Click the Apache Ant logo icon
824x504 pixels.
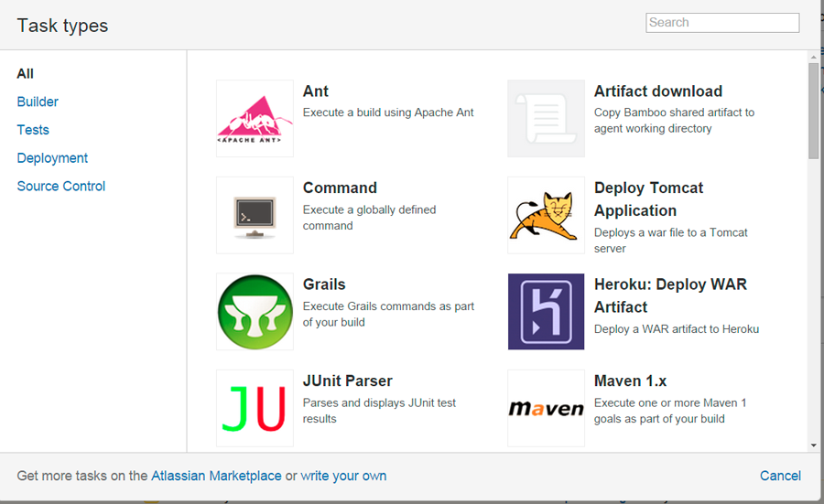pos(255,119)
